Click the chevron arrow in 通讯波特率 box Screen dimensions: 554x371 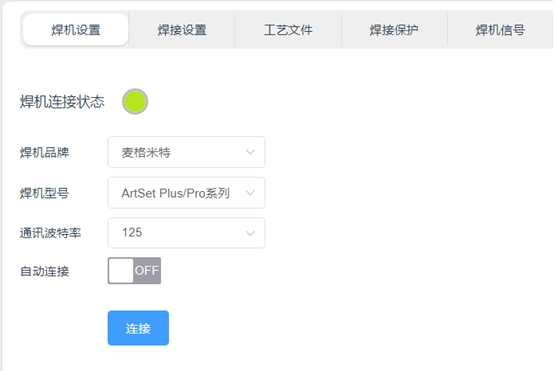click(x=250, y=233)
